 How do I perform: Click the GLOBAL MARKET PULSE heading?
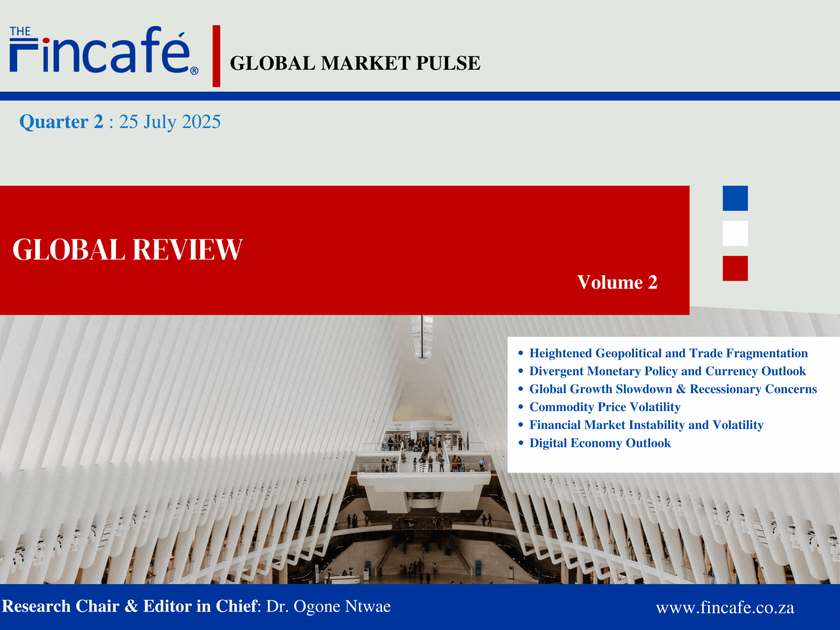[x=355, y=63]
